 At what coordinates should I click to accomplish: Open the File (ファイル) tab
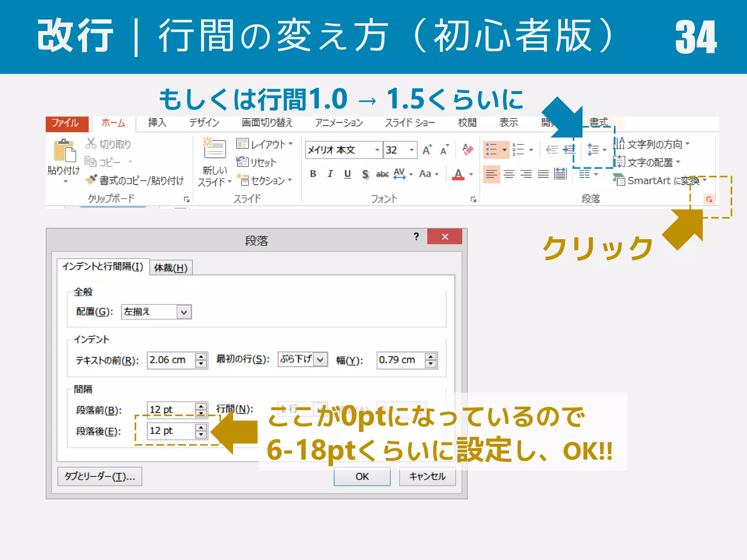coord(67,124)
